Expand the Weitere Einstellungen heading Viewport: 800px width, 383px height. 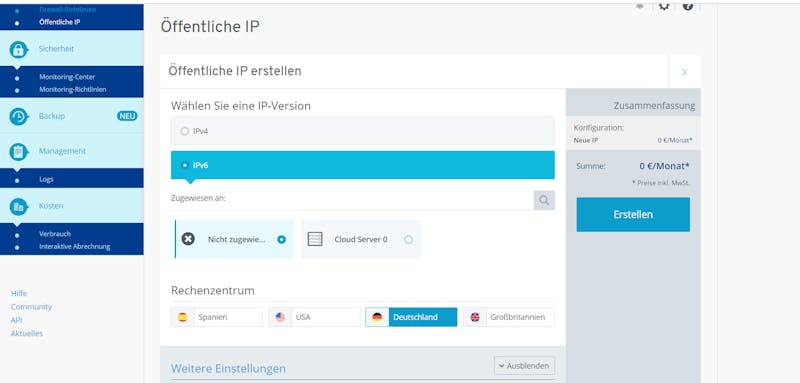click(x=228, y=368)
